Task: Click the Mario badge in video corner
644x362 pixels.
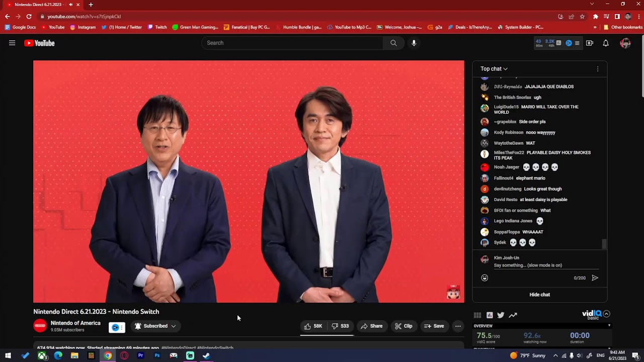Action: tap(453, 292)
